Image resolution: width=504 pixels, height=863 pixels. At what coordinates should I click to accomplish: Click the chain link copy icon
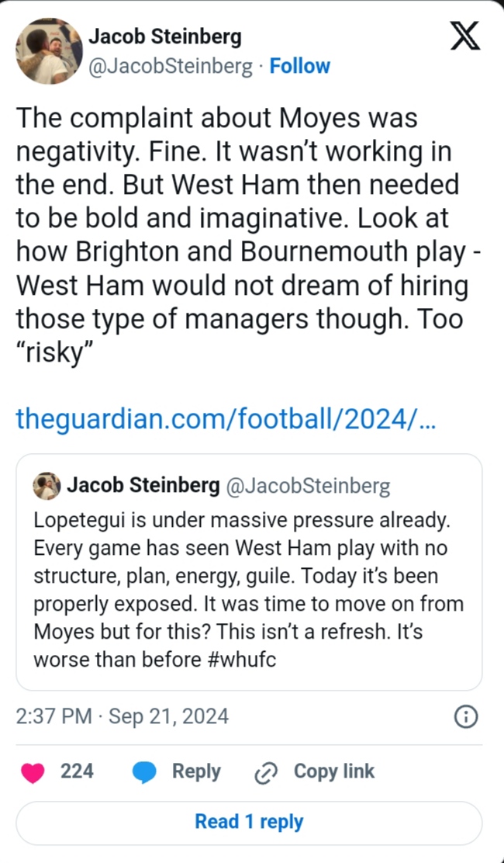[x=267, y=771]
